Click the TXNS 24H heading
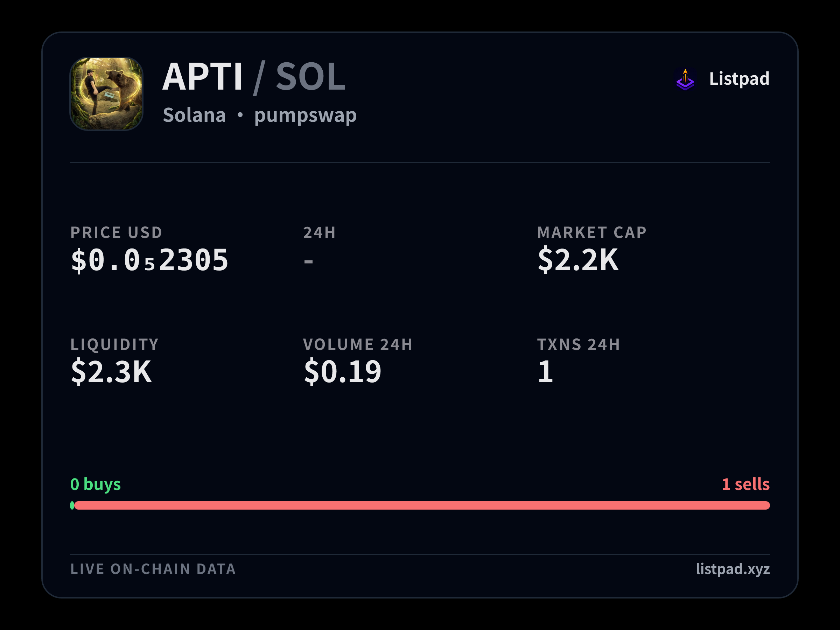This screenshot has height=630, width=840. [x=579, y=344]
